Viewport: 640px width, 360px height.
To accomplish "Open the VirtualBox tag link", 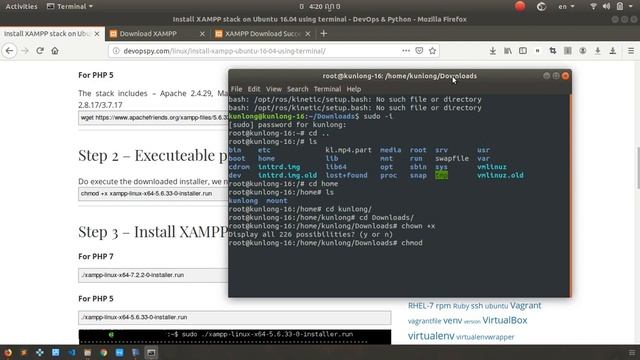I will click(504, 320).
